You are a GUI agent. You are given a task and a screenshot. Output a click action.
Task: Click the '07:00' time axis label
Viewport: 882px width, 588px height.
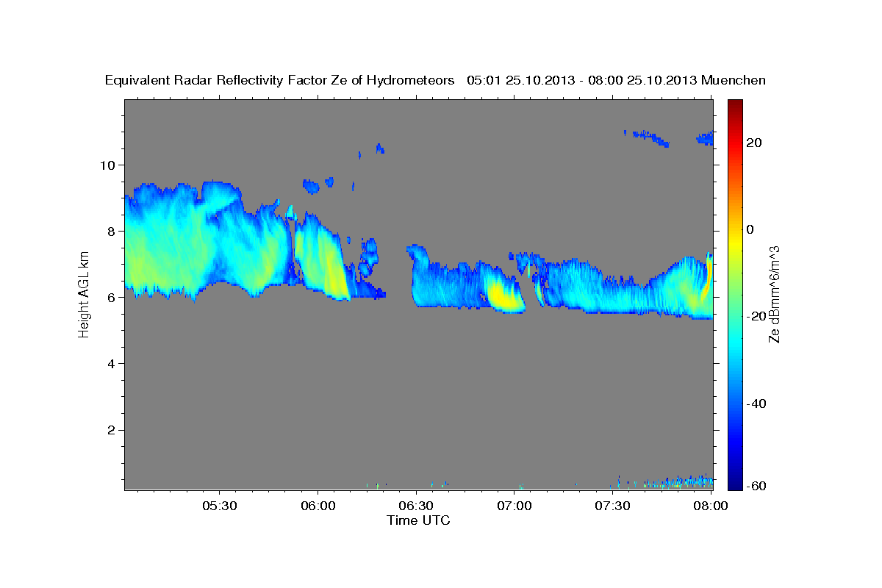[514, 506]
